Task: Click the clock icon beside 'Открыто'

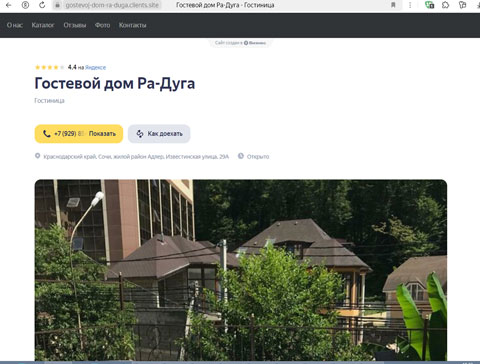Action: (241, 156)
